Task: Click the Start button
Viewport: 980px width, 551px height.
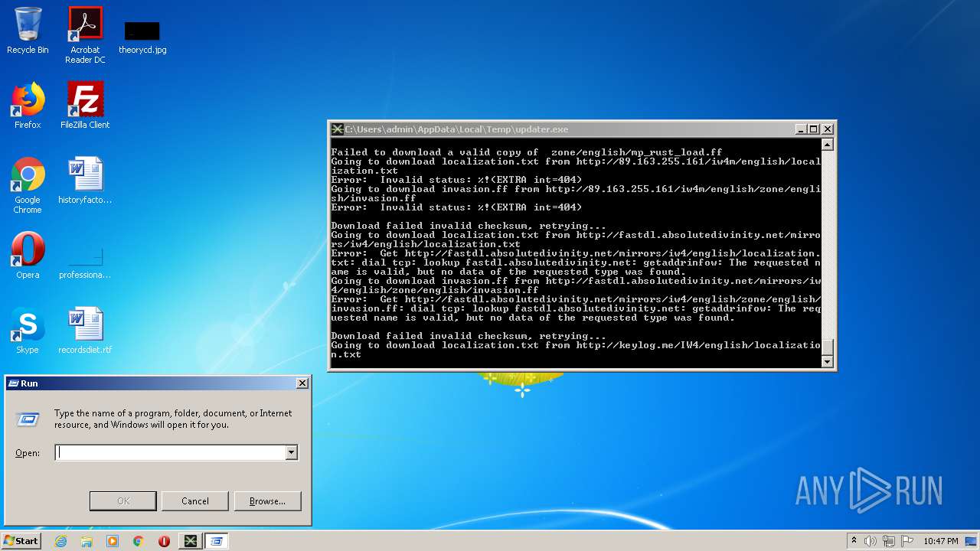Action: [21, 541]
